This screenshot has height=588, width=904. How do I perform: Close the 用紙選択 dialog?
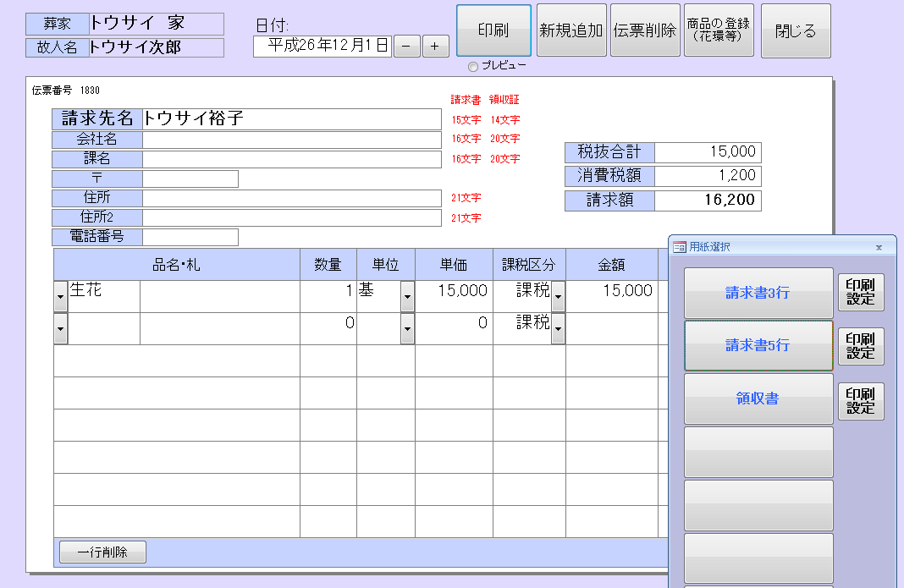879,248
